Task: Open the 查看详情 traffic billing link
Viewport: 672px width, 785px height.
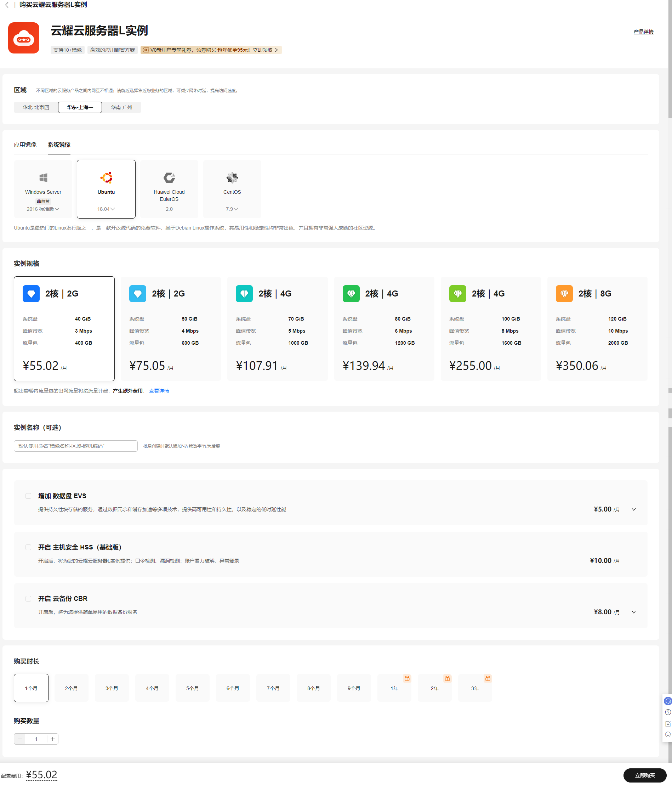Action: point(159,391)
